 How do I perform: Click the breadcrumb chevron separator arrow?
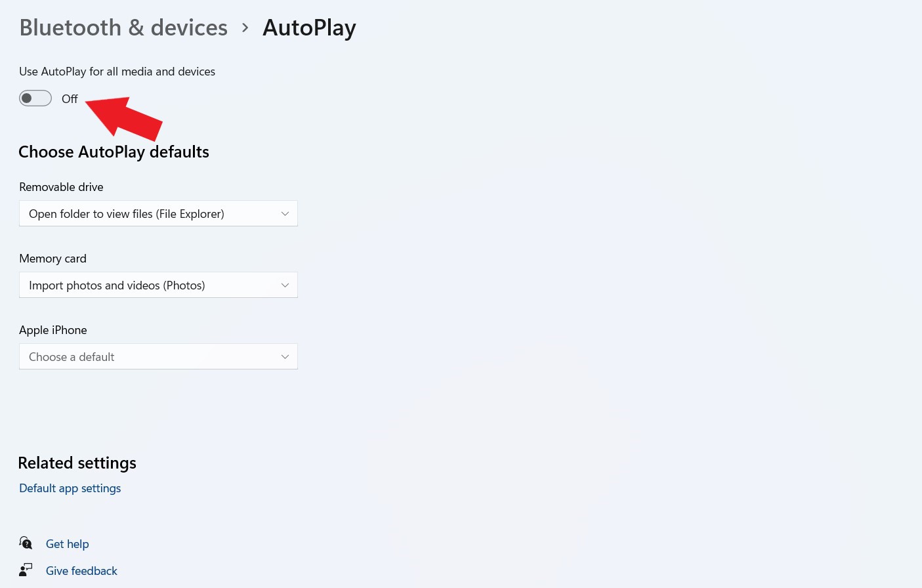[245, 28]
